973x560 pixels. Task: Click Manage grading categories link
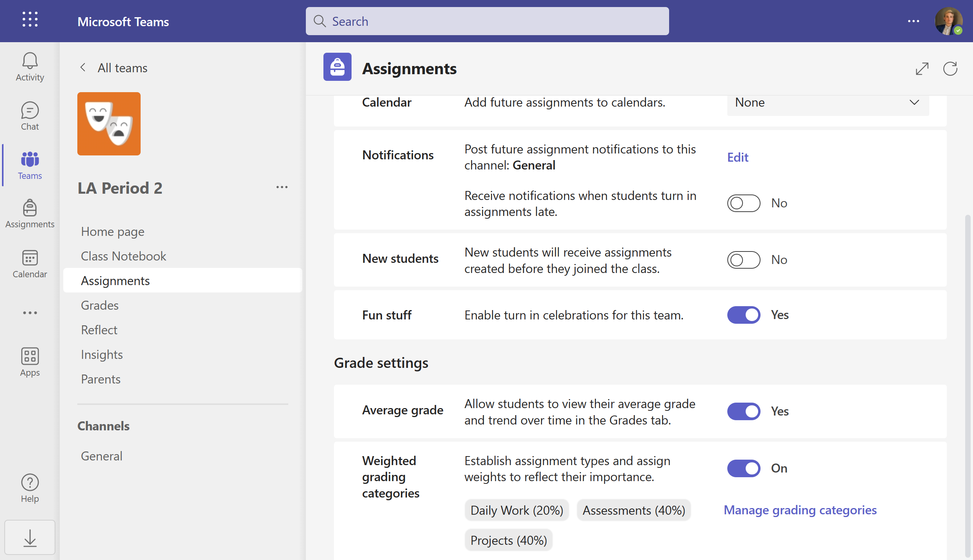coord(800,510)
